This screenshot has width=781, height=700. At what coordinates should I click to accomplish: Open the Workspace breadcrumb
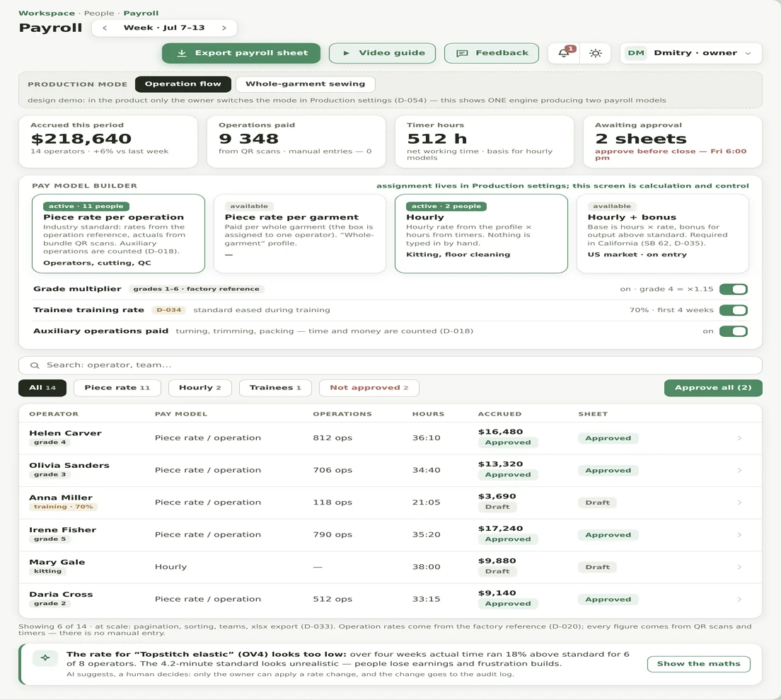pos(46,13)
